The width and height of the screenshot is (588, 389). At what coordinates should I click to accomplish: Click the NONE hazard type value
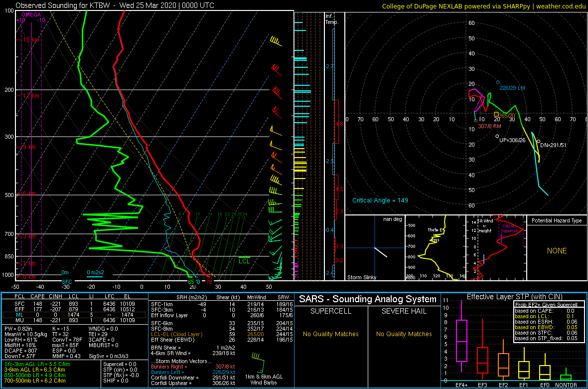click(557, 251)
